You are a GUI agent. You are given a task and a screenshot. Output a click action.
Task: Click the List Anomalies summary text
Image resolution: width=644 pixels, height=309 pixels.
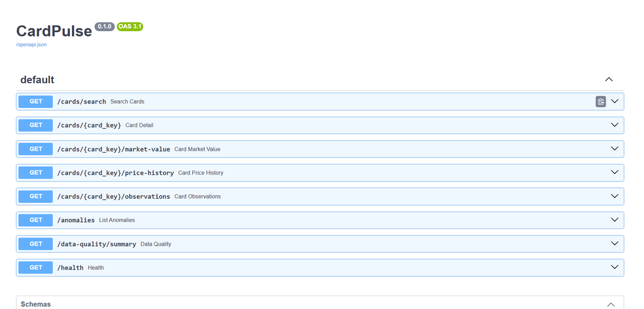coord(117,220)
